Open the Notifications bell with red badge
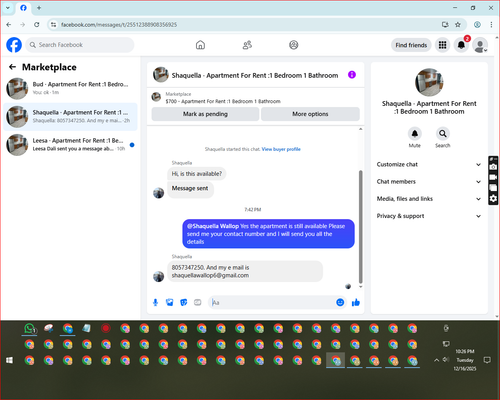Image resolution: width=500 pixels, height=400 pixels. [x=461, y=45]
